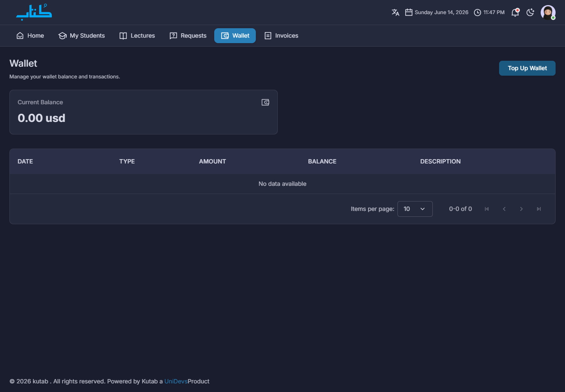
Task: Open the language translation icon
Action: pos(395,13)
